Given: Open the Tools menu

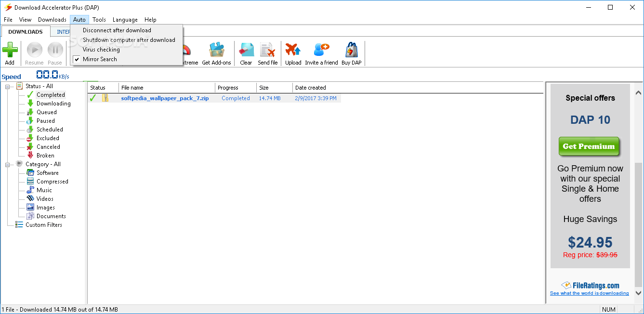Looking at the screenshot, I should tap(99, 20).
